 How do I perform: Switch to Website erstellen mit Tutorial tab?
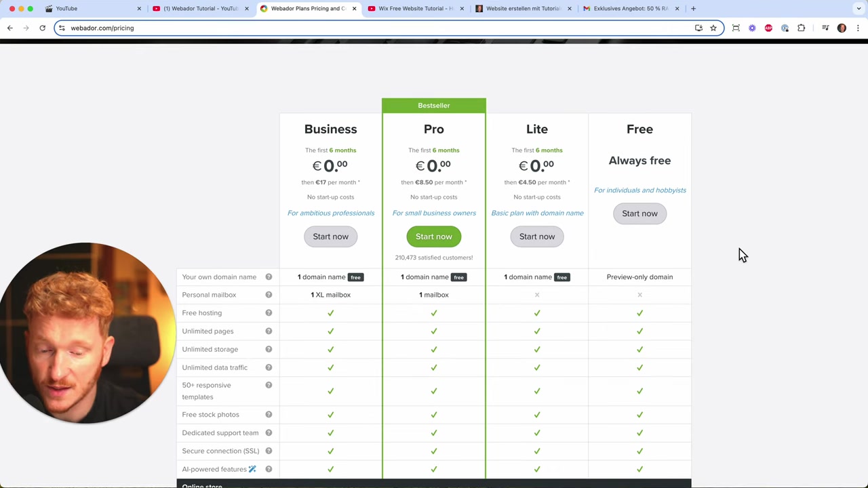point(523,8)
